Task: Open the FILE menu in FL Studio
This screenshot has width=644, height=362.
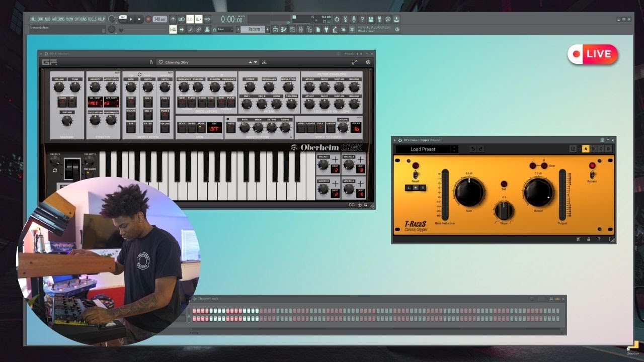Action: tap(33, 19)
